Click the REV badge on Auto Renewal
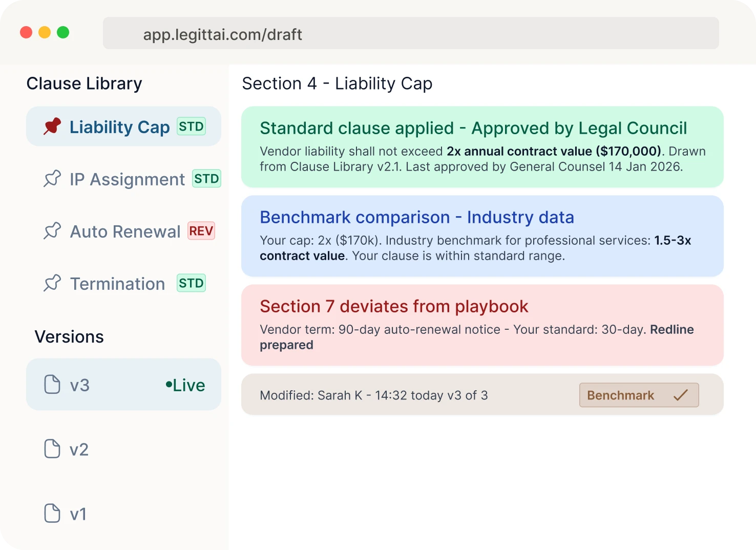This screenshot has height=550, width=756. pyautogui.click(x=200, y=230)
